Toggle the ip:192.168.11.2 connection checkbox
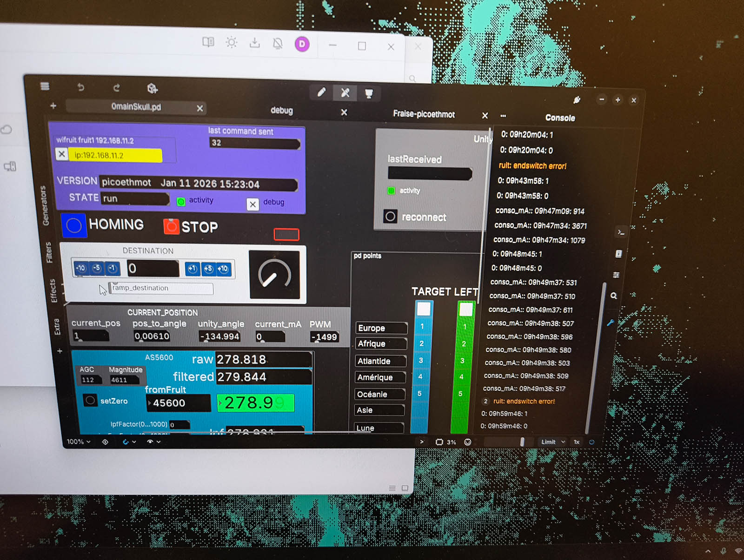Viewport: 744px width, 560px height. click(62, 154)
